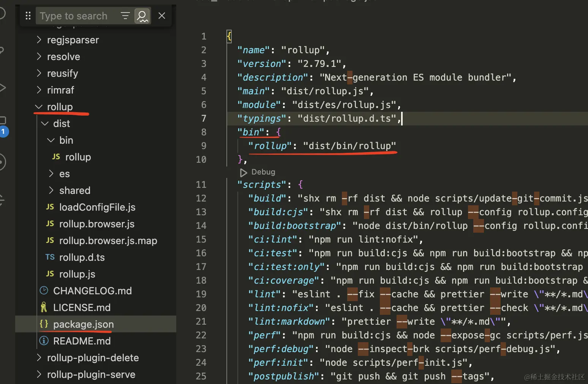The height and width of the screenshot is (384, 588).
Task: Click the JS icon beside rollup.js
Action: pos(50,274)
